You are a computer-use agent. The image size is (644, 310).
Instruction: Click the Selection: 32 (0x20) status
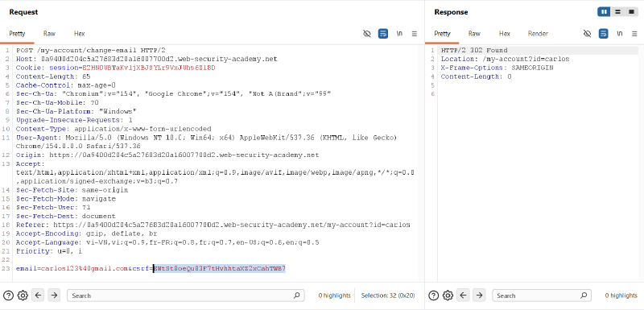pyautogui.click(x=388, y=296)
